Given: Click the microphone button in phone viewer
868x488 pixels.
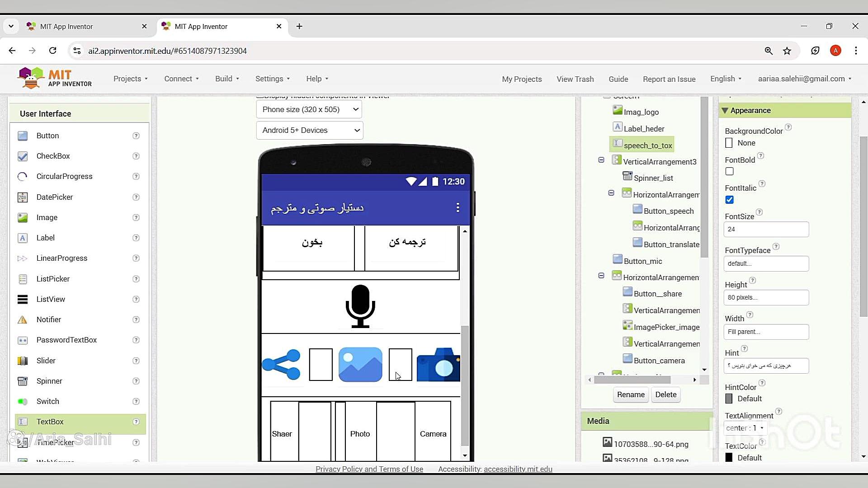Looking at the screenshot, I should 360,306.
